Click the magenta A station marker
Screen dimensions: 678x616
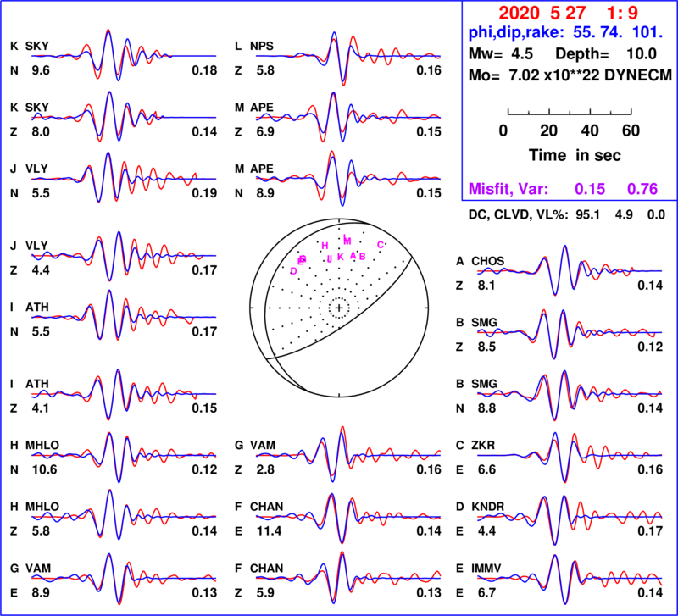(x=353, y=256)
